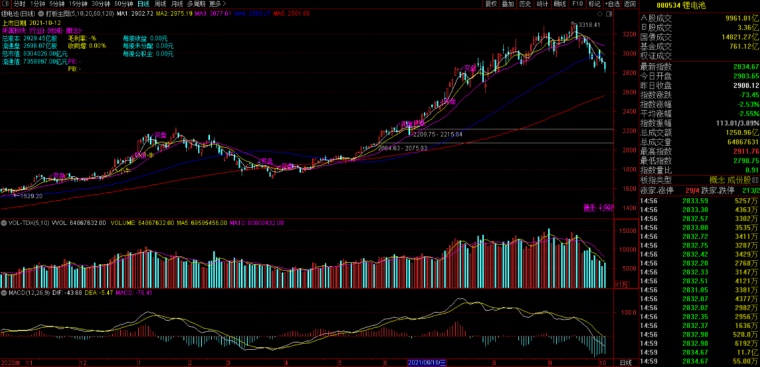This screenshot has width=760, height=367.
Task: Open the MACD indicator settings icon
Action: click(3, 294)
